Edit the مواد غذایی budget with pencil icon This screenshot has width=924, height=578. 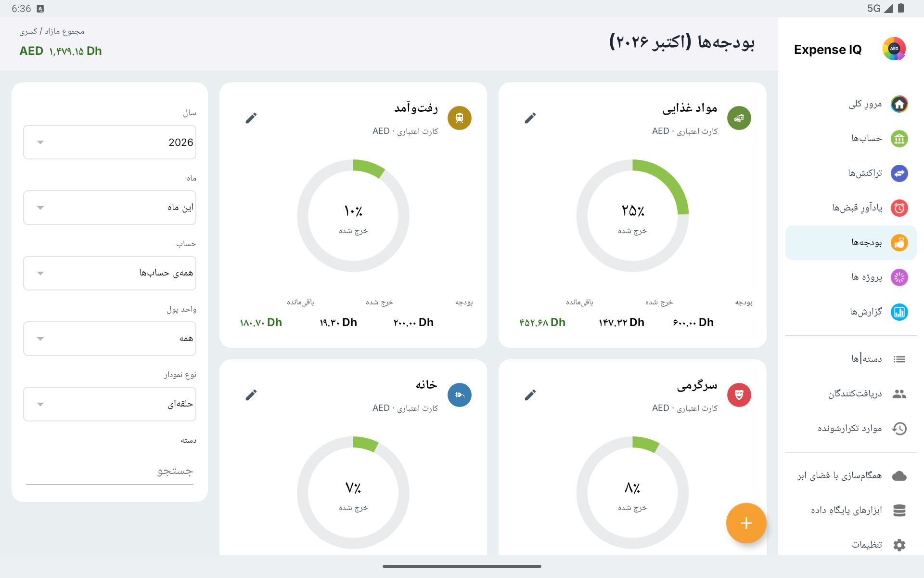tap(530, 118)
